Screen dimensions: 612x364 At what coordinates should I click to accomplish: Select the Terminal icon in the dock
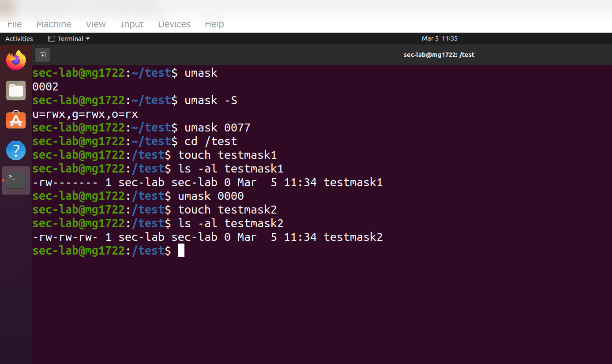coord(16,180)
